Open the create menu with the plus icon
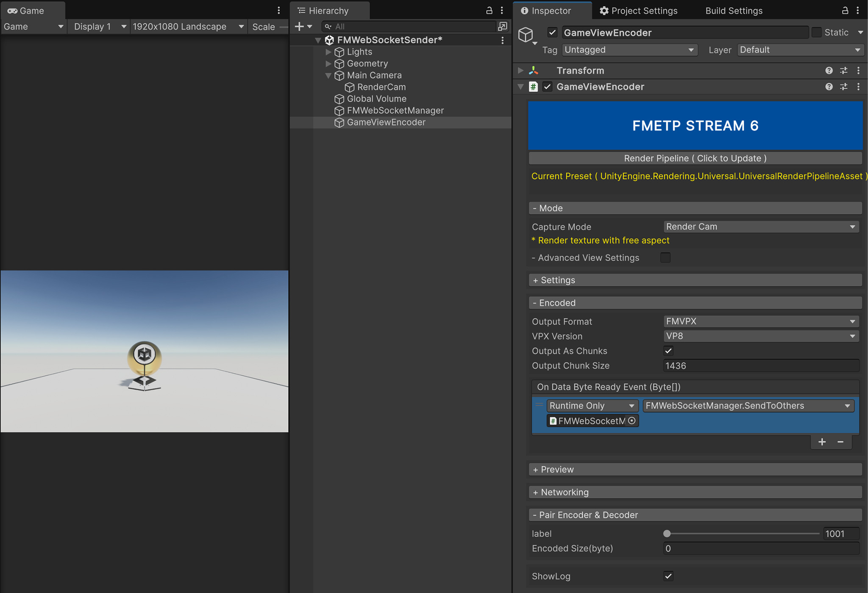This screenshot has width=868, height=593. [x=300, y=26]
